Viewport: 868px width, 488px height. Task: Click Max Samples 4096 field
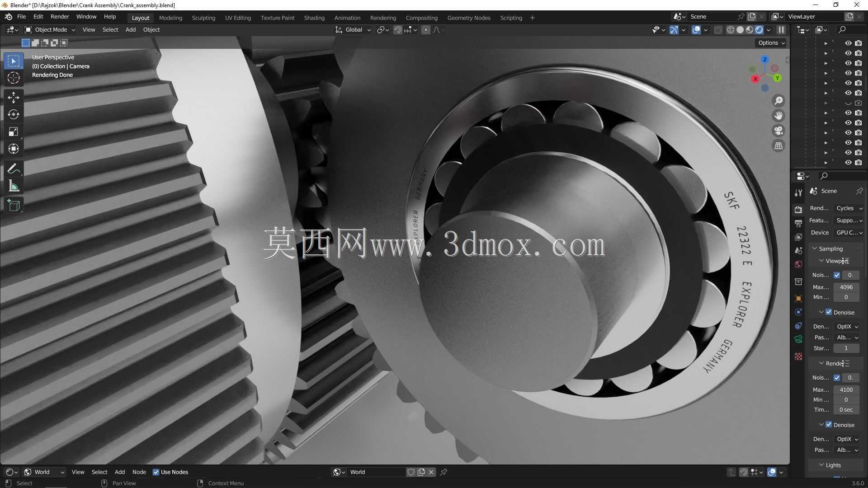[846, 287]
